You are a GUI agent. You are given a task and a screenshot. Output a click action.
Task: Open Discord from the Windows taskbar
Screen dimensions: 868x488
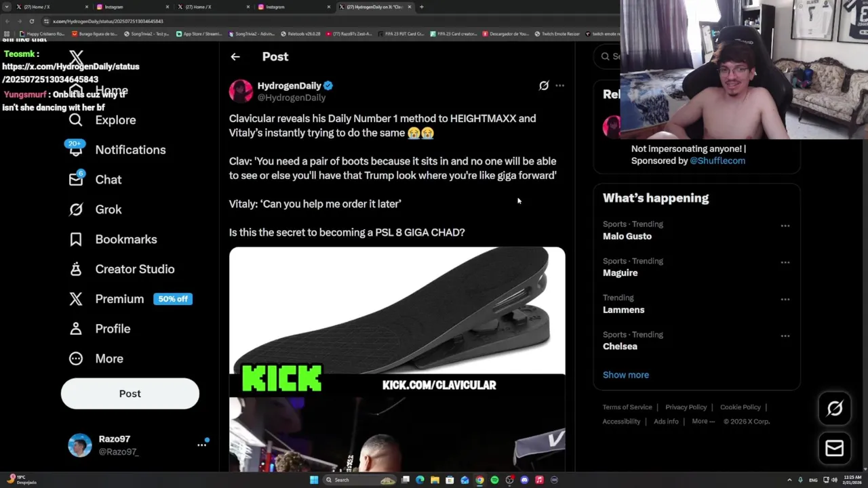(524, 480)
